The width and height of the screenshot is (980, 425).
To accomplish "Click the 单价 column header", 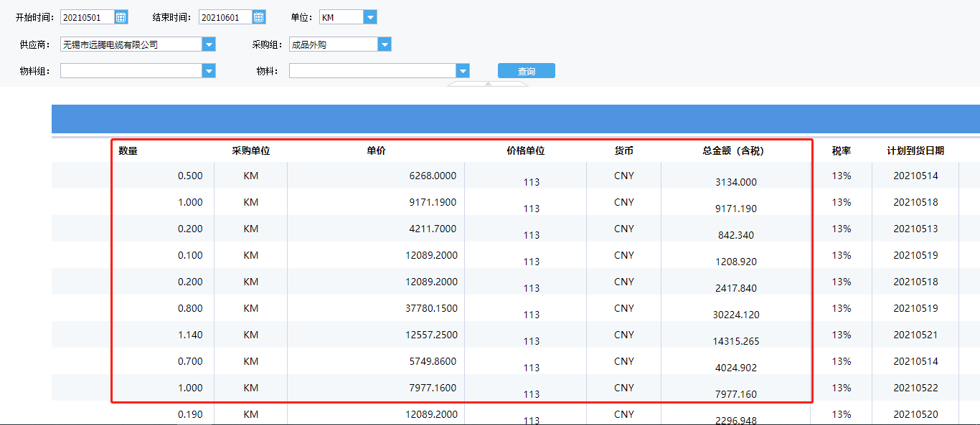I will tap(376, 151).
